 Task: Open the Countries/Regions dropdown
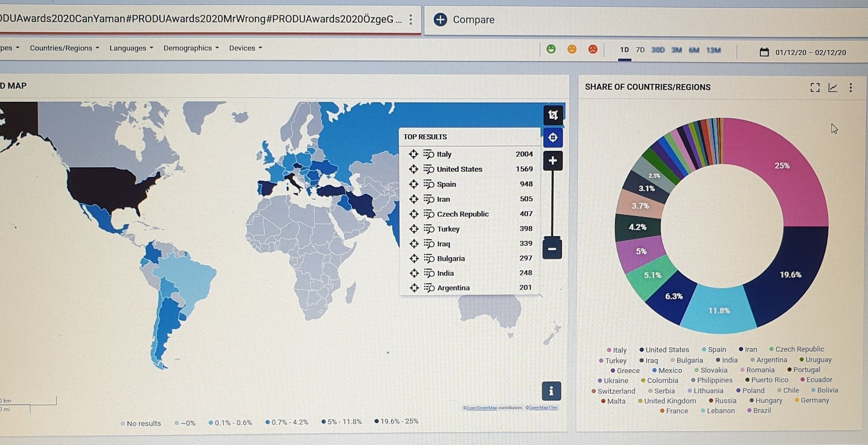pyautogui.click(x=64, y=48)
